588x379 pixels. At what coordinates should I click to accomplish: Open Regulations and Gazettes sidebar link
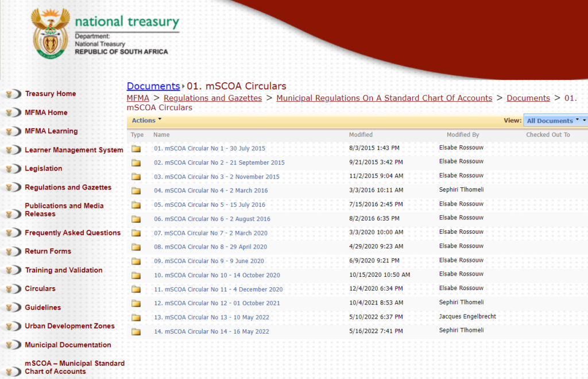pyautogui.click(x=68, y=187)
